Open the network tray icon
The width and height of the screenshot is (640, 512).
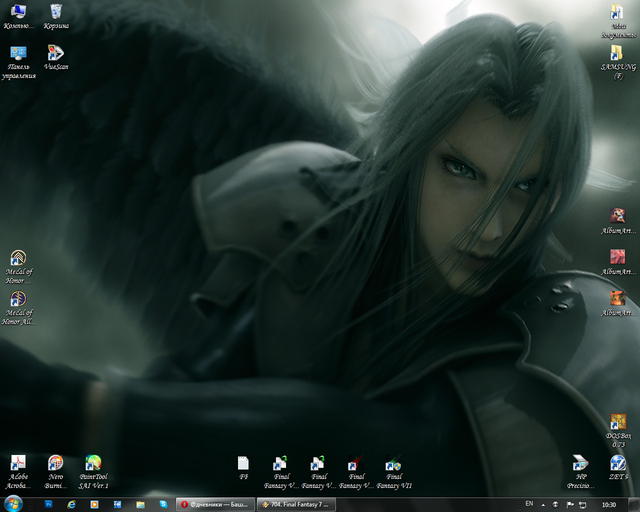[x=582, y=505]
